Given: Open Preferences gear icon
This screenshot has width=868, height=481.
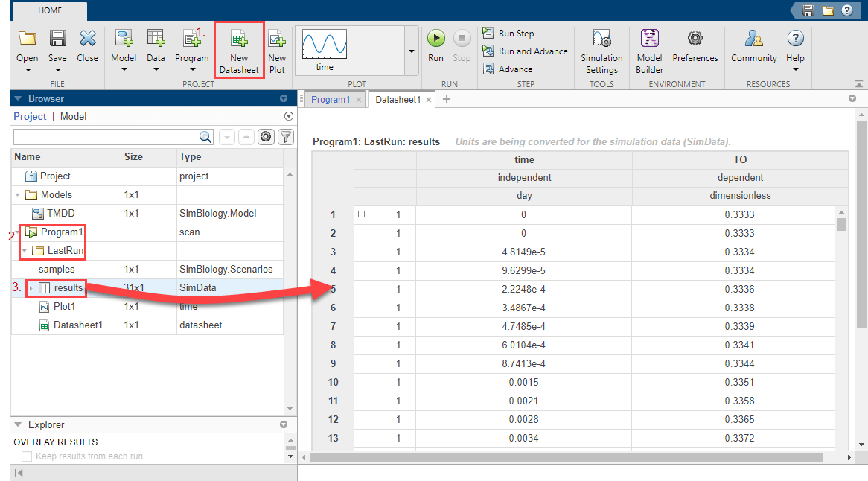Looking at the screenshot, I should 695,39.
